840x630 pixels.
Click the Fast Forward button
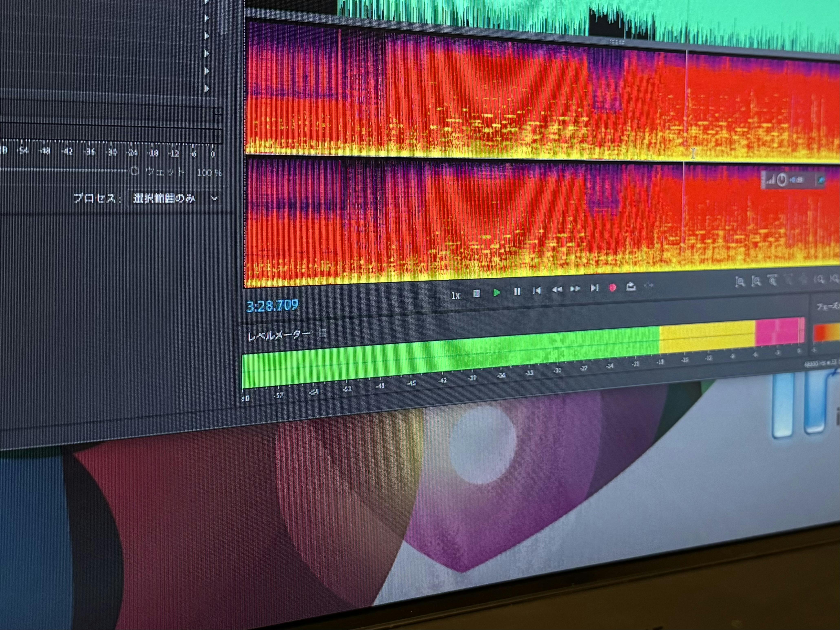tap(575, 289)
